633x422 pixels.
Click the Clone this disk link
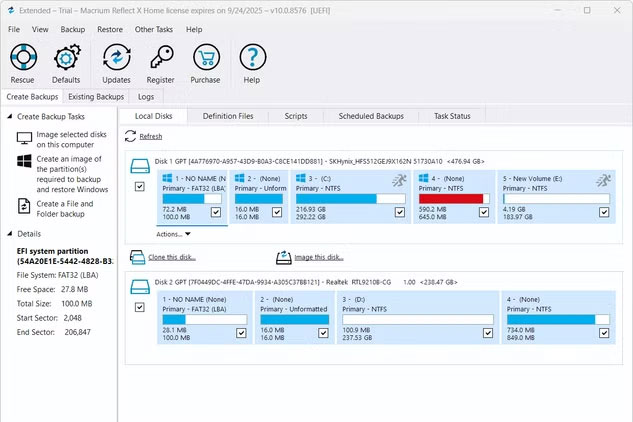(171, 257)
